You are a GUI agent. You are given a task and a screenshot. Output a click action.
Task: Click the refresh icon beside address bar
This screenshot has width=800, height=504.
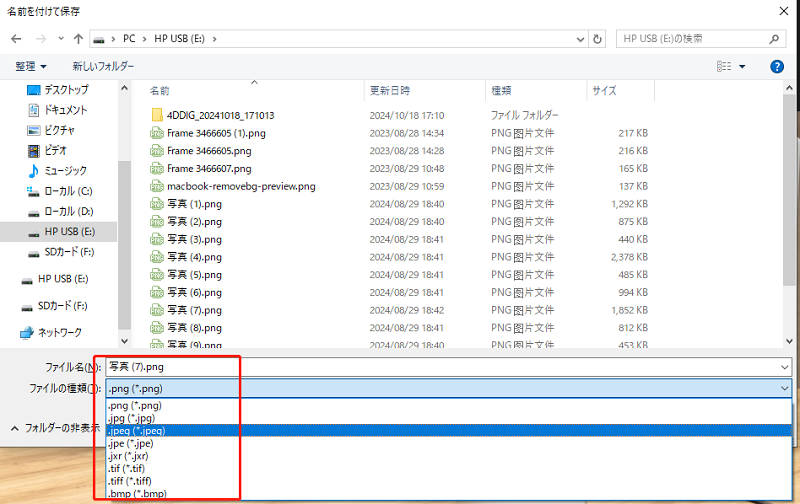[598, 39]
